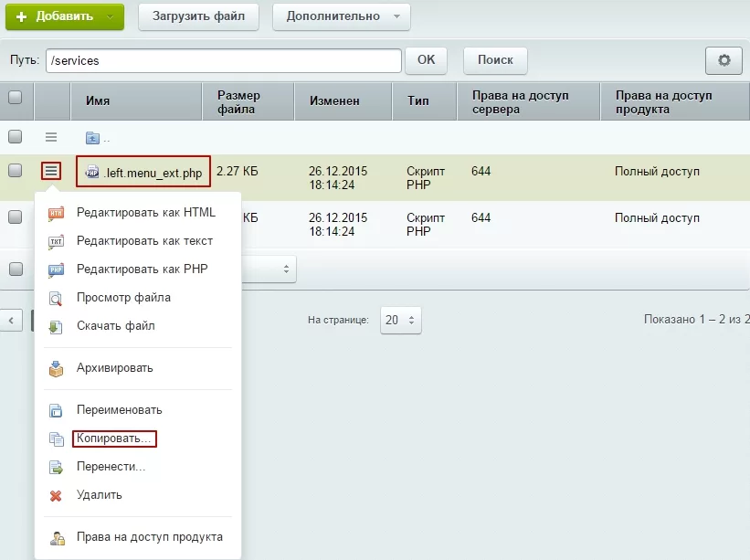Toggle the select-all checkbox in table header
750x560 pixels.
click(x=16, y=97)
